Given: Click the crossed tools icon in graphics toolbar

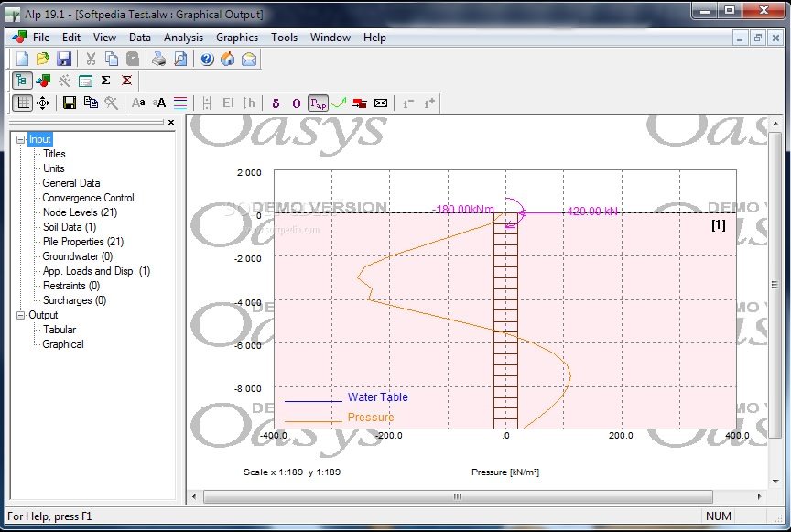Looking at the screenshot, I should click(112, 103).
